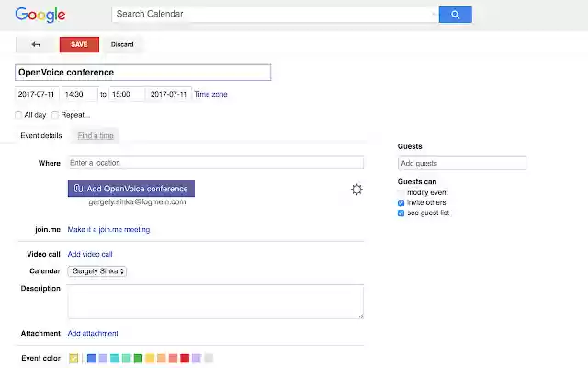588x368 pixels.
Task: Click the gergely.sinka@logmein.com account text
Action: [x=137, y=202]
